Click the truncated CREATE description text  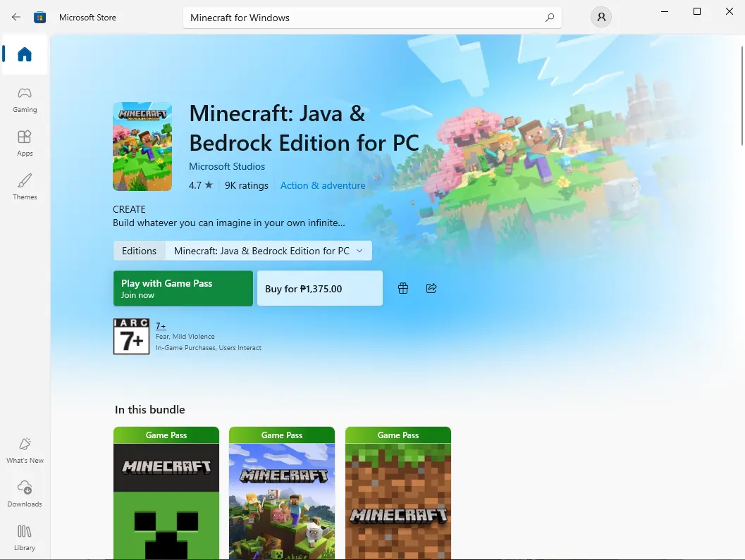coord(228,216)
